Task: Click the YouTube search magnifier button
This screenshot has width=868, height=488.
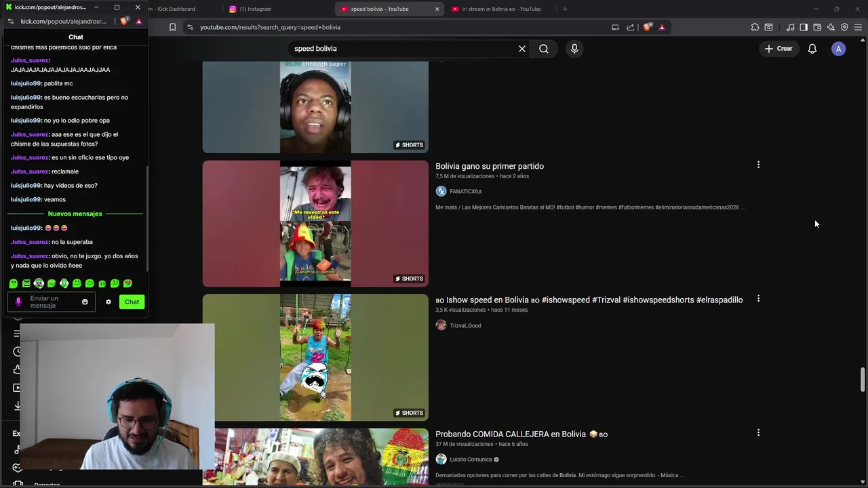Action: point(544,49)
